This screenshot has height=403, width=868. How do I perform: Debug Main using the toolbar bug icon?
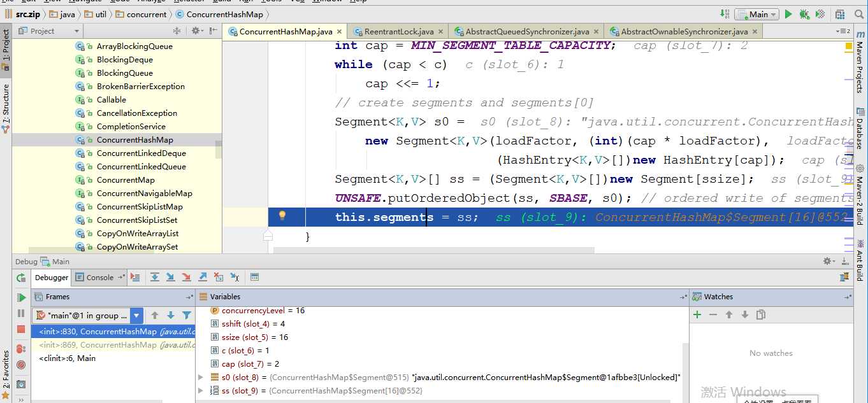[x=804, y=14]
